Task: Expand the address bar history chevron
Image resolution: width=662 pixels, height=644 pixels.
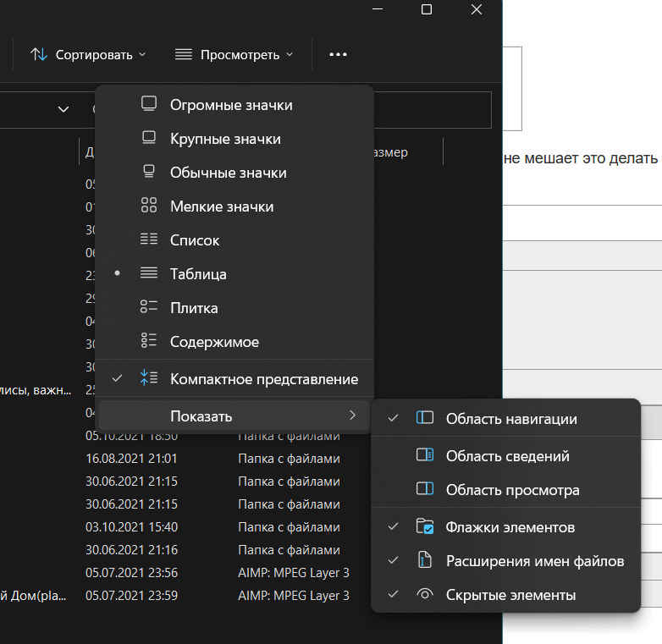Action: 63,109
